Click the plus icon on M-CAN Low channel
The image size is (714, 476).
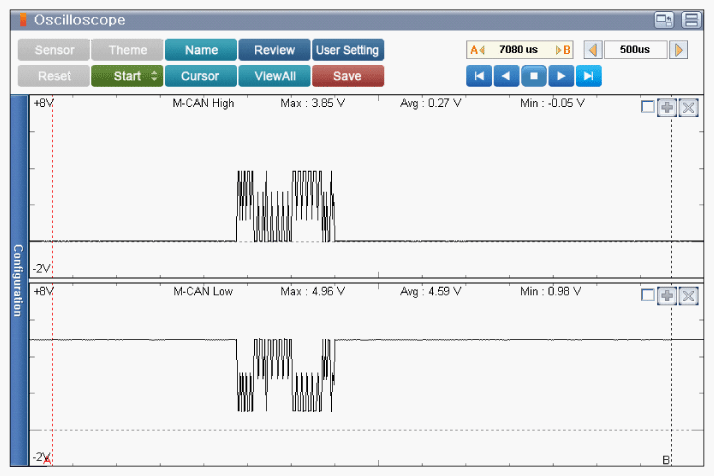pos(667,295)
